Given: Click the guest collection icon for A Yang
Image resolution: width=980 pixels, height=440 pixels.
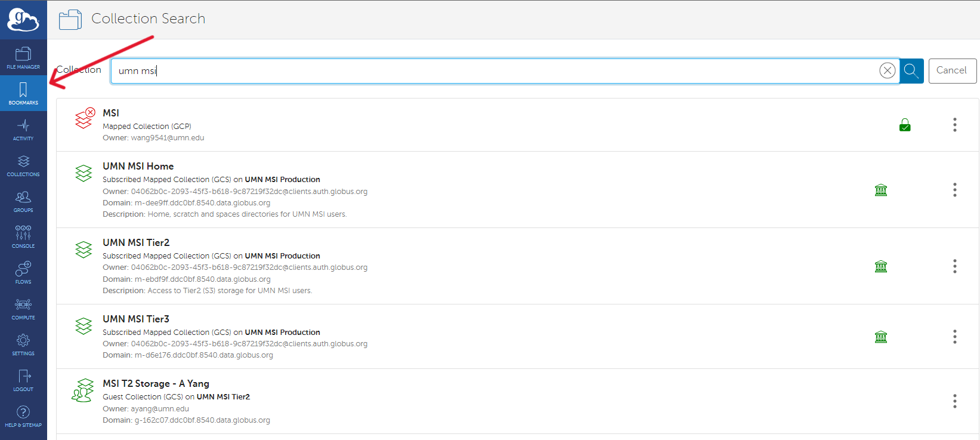Looking at the screenshot, I should [x=83, y=390].
